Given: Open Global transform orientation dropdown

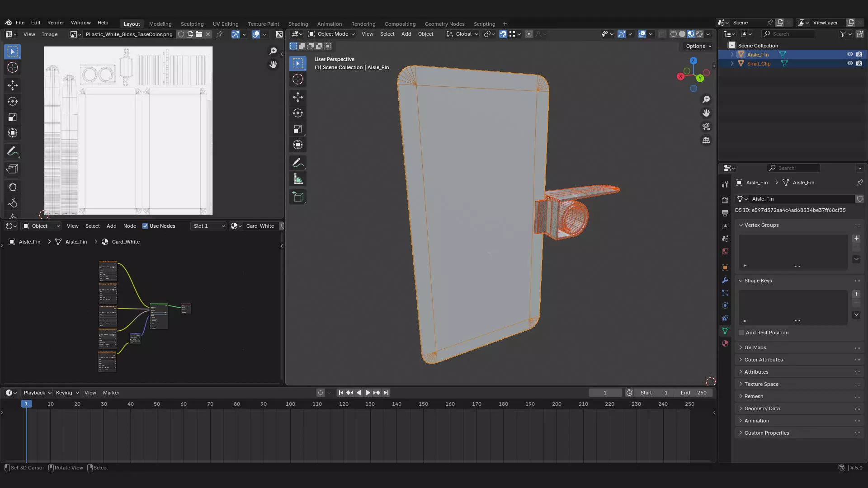Looking at the screenshot, I should (462, 34).
